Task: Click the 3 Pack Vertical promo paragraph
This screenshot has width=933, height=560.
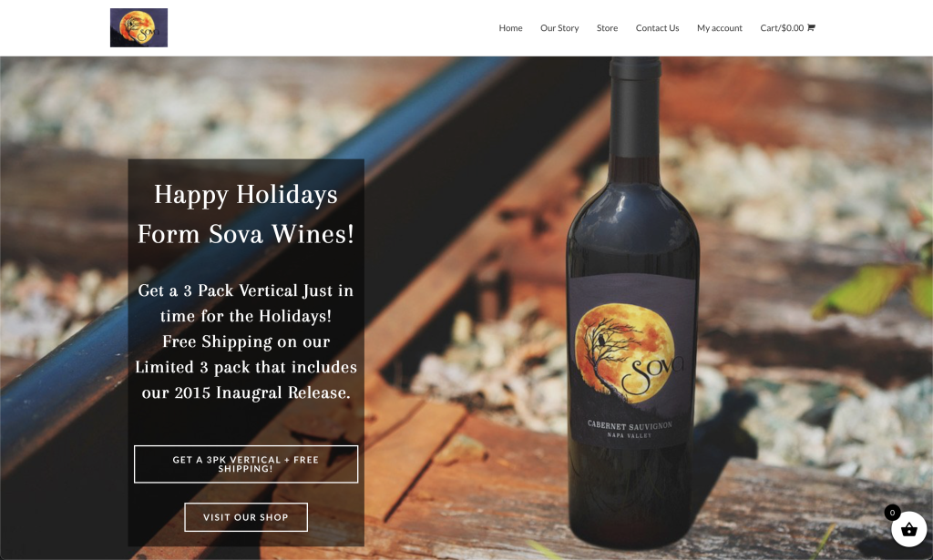Action: 246,341
